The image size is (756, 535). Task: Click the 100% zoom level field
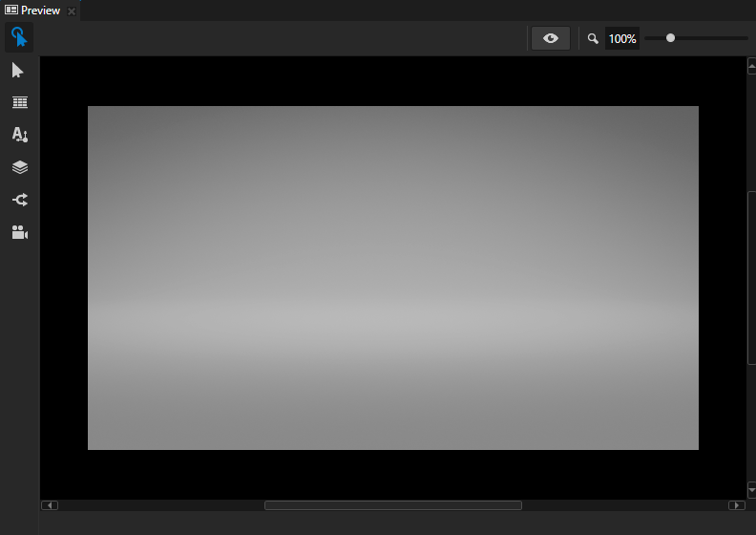pos(622,39)
